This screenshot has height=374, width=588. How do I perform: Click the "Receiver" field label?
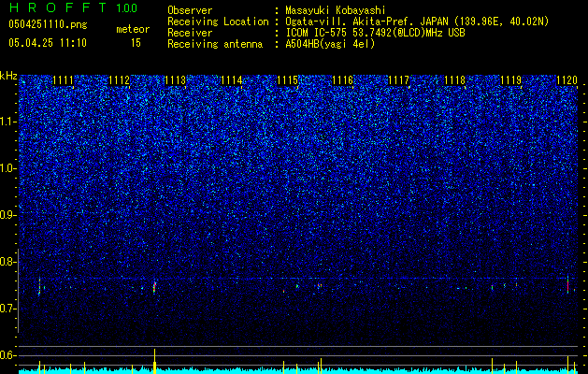pyautogui.click(x=190, y=33)
